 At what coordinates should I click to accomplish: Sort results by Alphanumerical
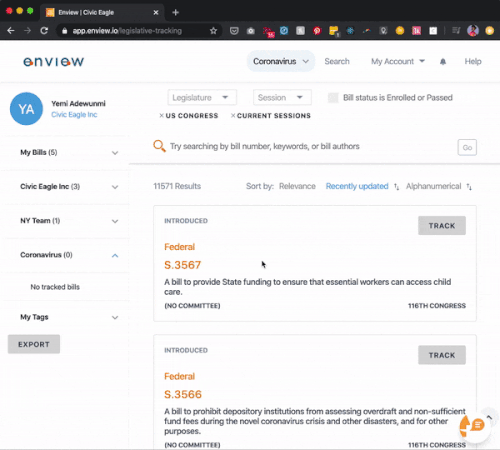pos(433,186)
